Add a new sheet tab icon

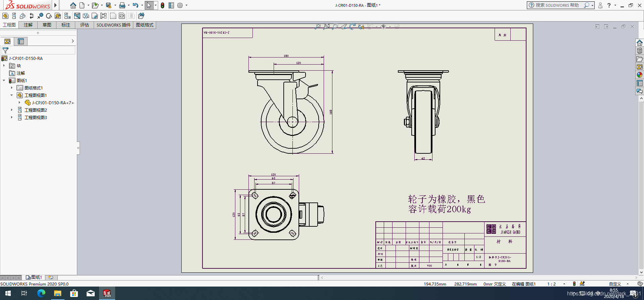point(51,277)
